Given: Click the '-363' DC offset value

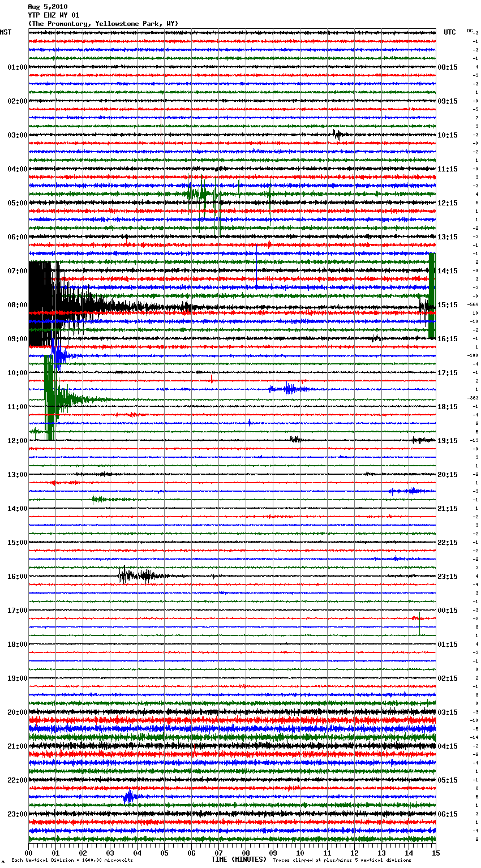Looking at the screenshot, I should pyautogui.click(x=473, y=398).
